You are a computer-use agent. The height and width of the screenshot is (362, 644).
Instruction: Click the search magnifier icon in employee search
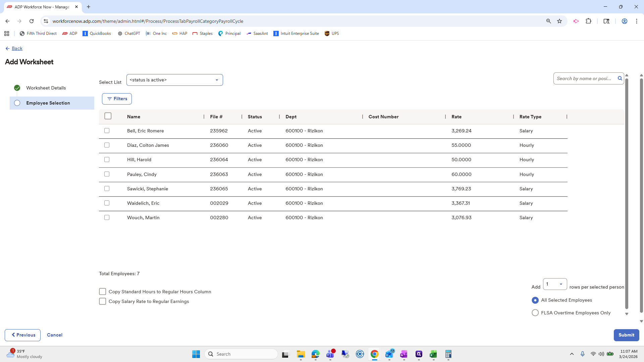pyautogui.click(x=620, y=78)
